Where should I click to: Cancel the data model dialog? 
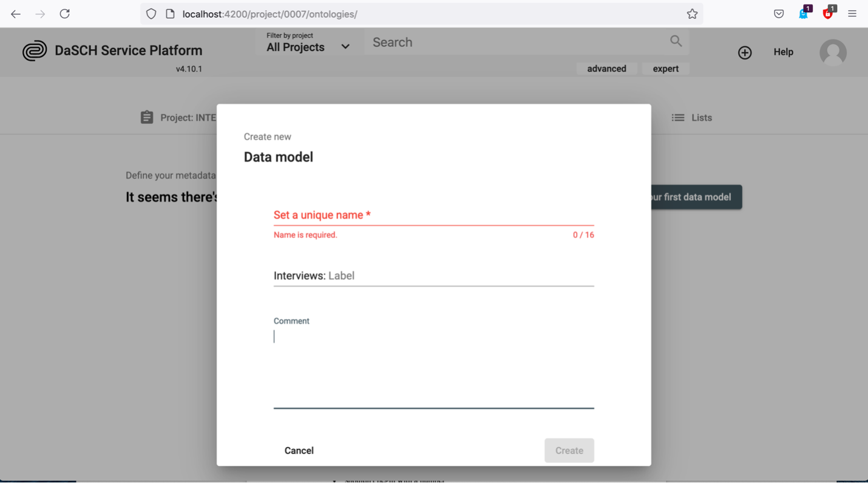pyautogui.click(x=299, y=451)
